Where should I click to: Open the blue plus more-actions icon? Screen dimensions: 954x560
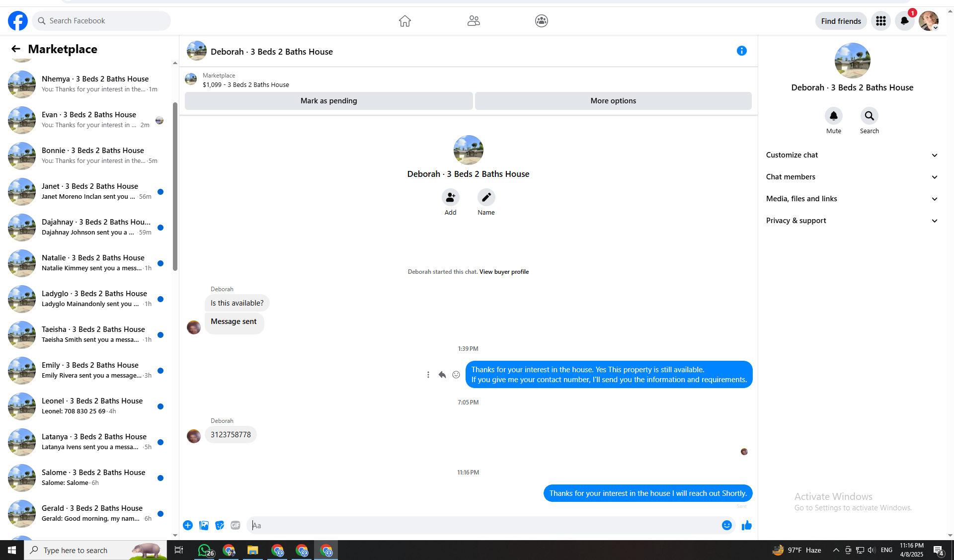[188, 525]
